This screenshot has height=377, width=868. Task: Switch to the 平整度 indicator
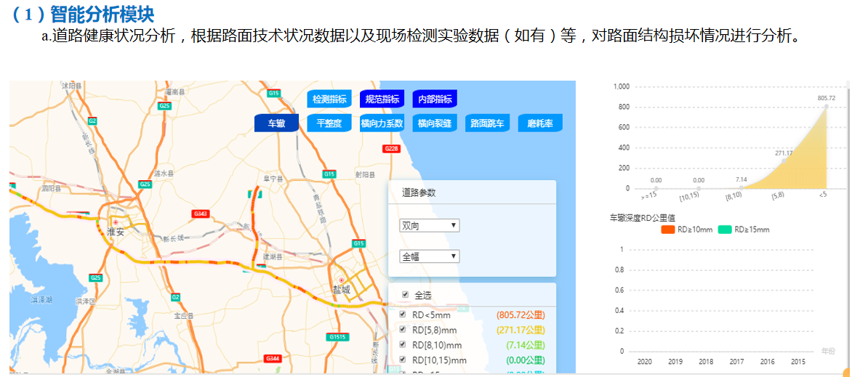click(329, 123)
